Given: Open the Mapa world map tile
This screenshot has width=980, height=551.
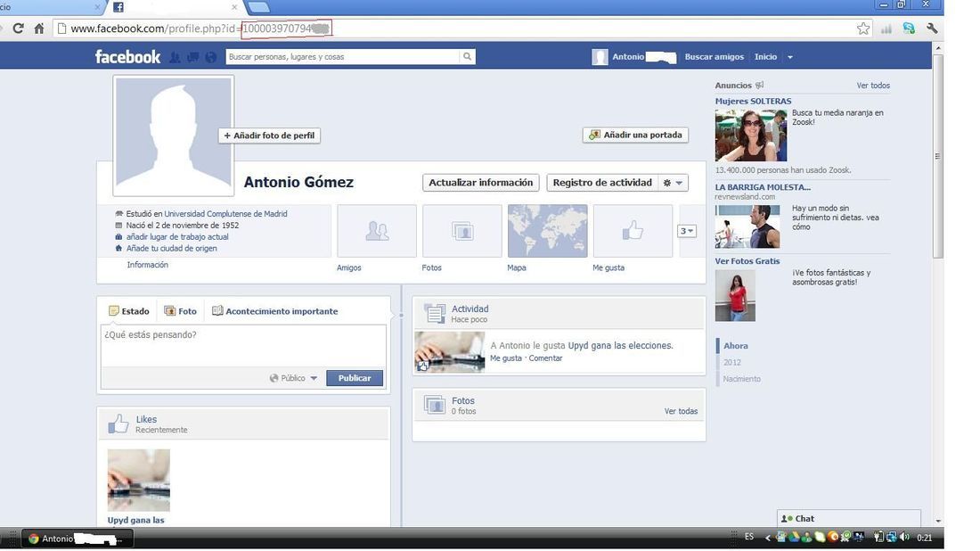Looking at the screenshot, I should click(x=548, y=231).
